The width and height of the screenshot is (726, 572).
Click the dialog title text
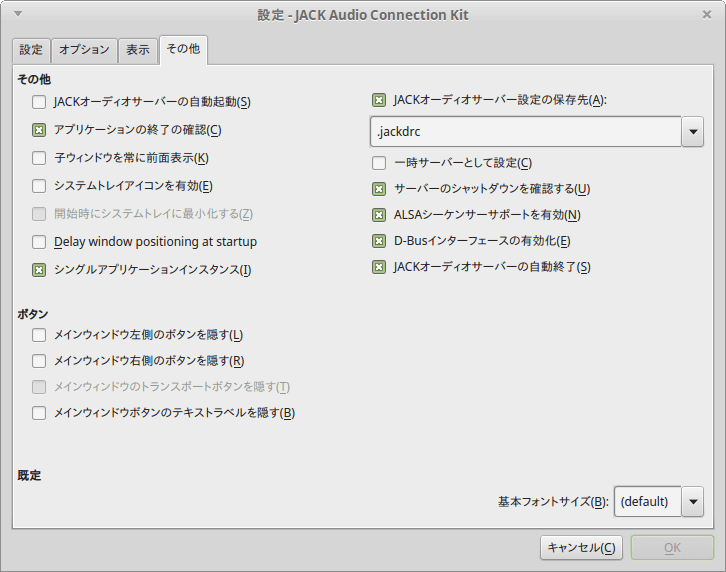click(363, 15)
